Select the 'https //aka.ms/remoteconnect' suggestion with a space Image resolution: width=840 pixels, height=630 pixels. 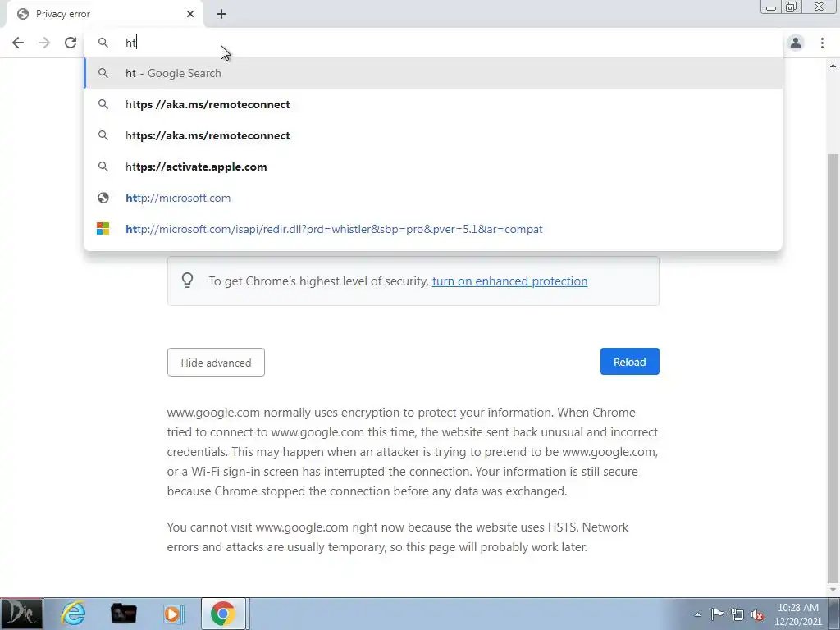click(433, 104)
